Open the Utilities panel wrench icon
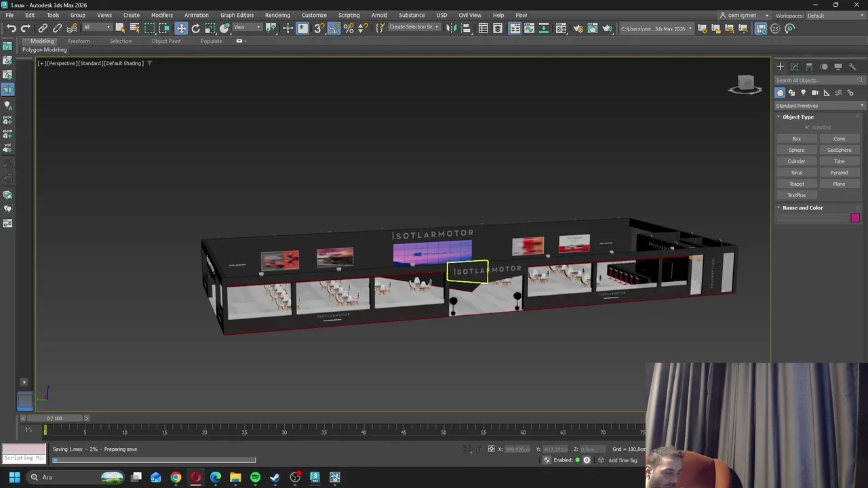 [852, 66]
